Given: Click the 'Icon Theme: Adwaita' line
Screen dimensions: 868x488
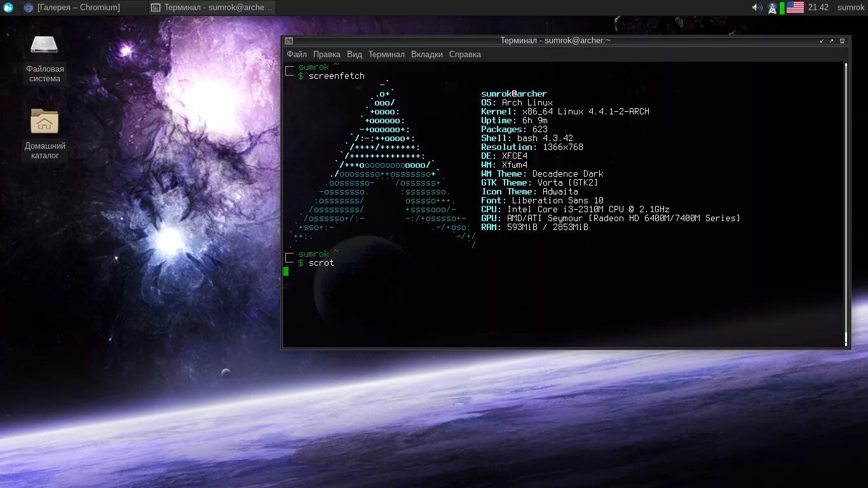Looking at the screenshot, I should click(x=529, y=192).
